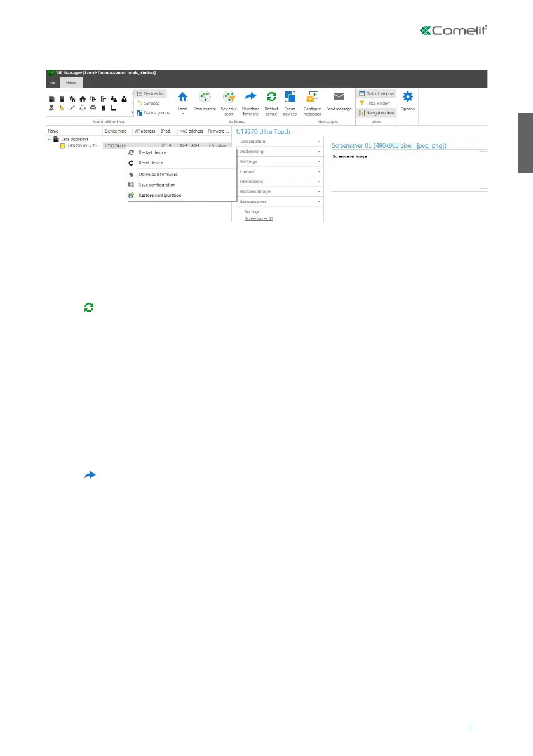Viewport: 533px width, 756px height.
Task: Open the File menu
Action: pyautogui.click(x=52, y=83)
